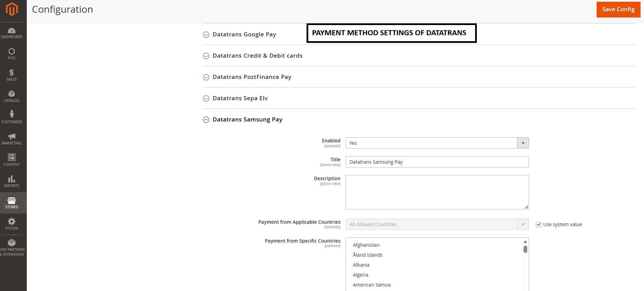Open the Marketing megaphone icon menu

pyautogui.click(x=12, y=139)
